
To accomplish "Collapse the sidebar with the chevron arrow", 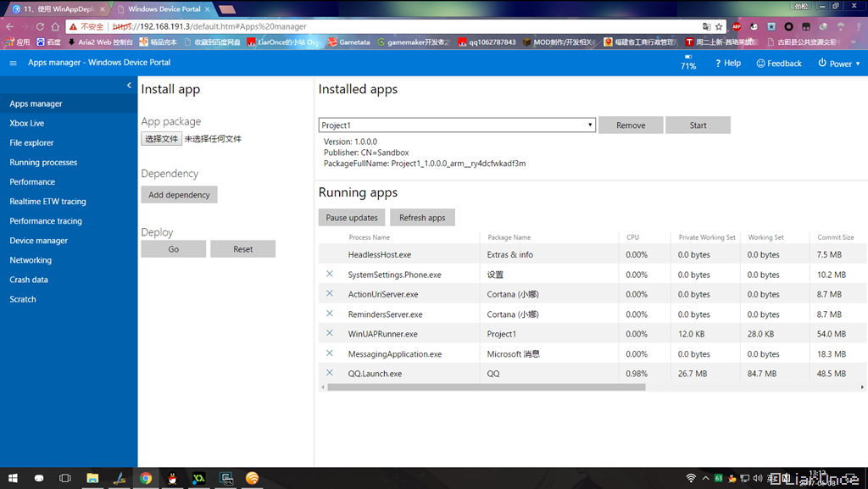I will pyautogui.click(x=129, y=86).
